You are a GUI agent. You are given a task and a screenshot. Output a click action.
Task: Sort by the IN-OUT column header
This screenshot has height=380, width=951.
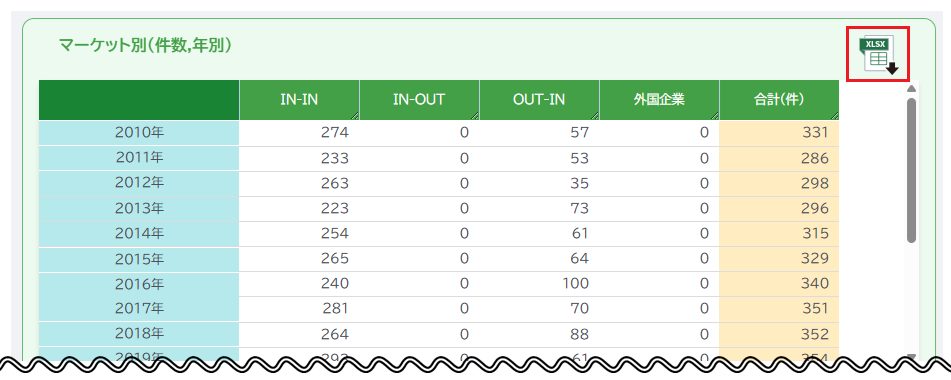tap(419, 100)
